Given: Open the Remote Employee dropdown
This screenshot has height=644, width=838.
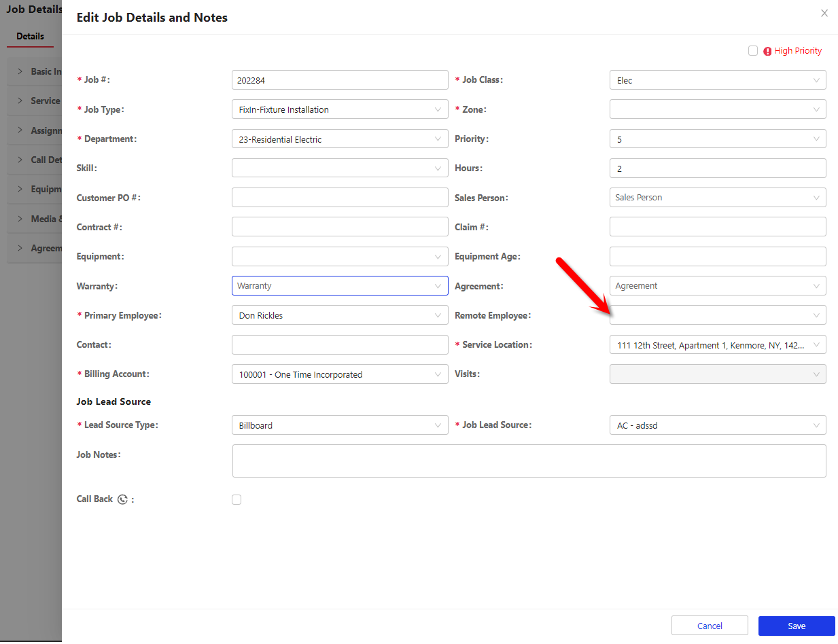Looking at the screenshot, I should [x=717, y=315].
